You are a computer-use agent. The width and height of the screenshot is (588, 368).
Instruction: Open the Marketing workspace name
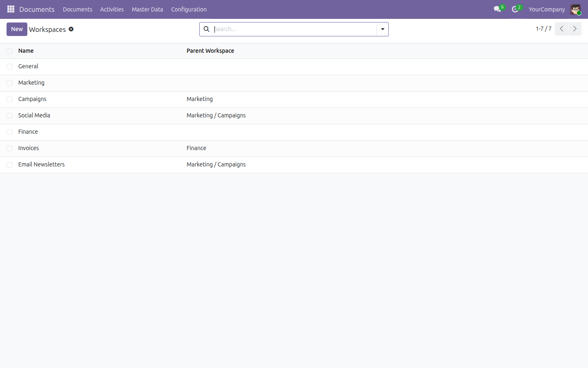click(31, 83)
